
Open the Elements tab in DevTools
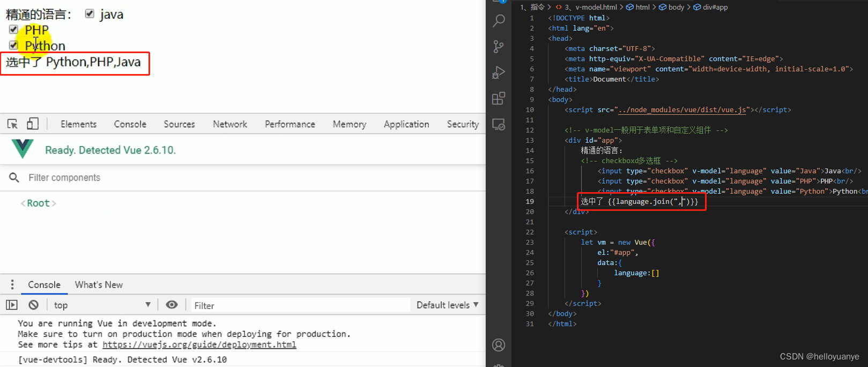[x=79, y=124]
